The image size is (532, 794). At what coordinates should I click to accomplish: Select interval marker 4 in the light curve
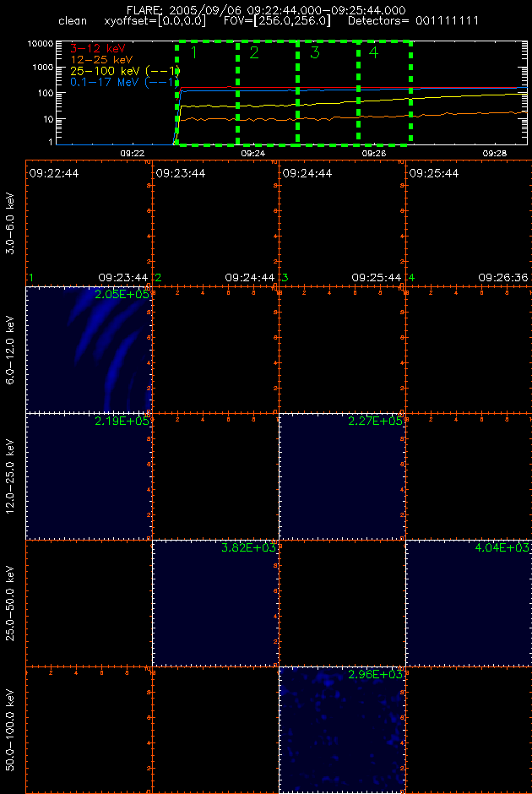373,52
